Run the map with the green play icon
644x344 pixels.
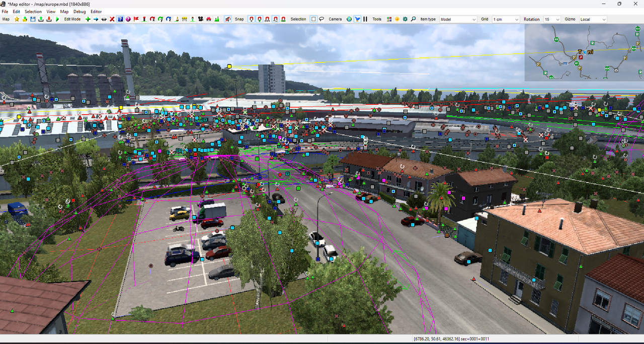[57, 19]
